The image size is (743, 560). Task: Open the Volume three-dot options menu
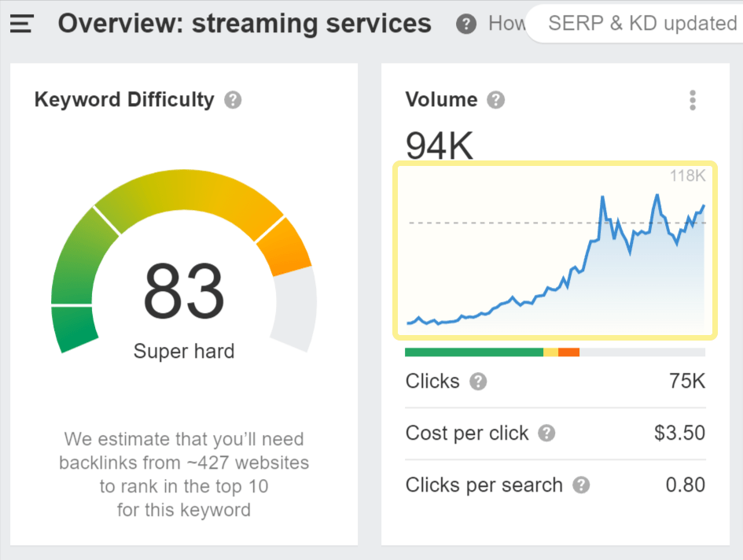693,100
